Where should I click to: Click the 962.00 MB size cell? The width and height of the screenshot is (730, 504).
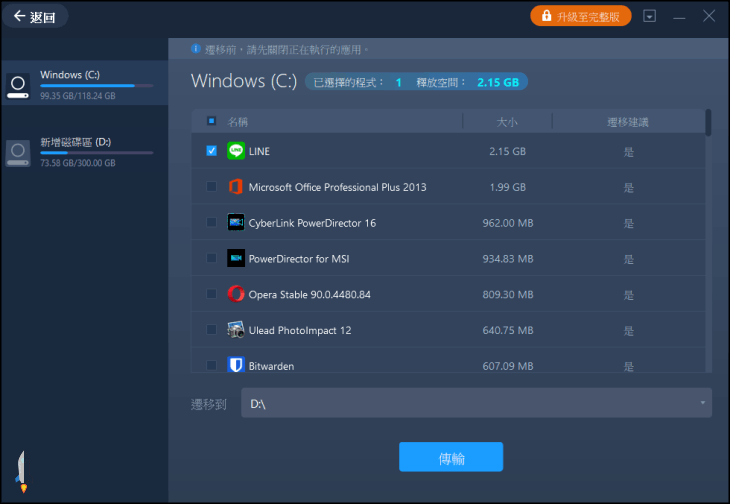pos(508,223)
